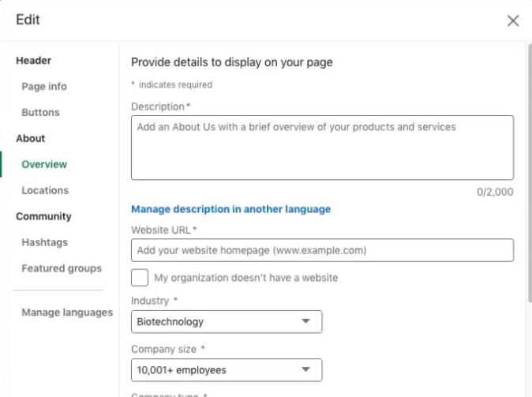Screen dimensions: 532x397
Task: Click the Community heading in the sidebar
Action: (43, 216)
